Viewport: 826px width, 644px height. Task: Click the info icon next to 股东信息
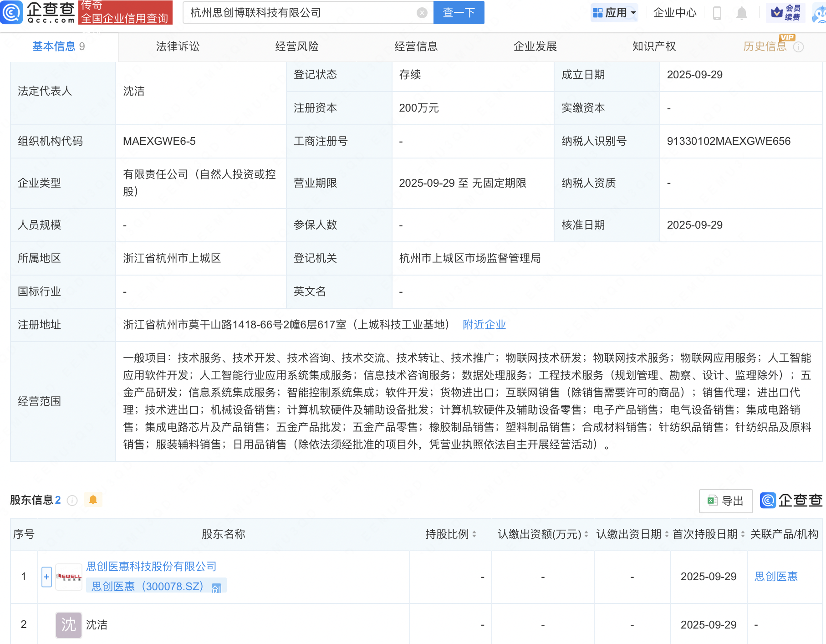click(x=72, y=501)
